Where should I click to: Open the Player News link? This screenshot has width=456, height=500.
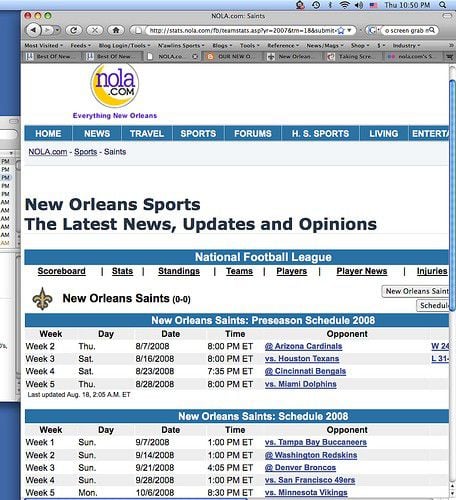pyautogui.click(x=362, y=271)
